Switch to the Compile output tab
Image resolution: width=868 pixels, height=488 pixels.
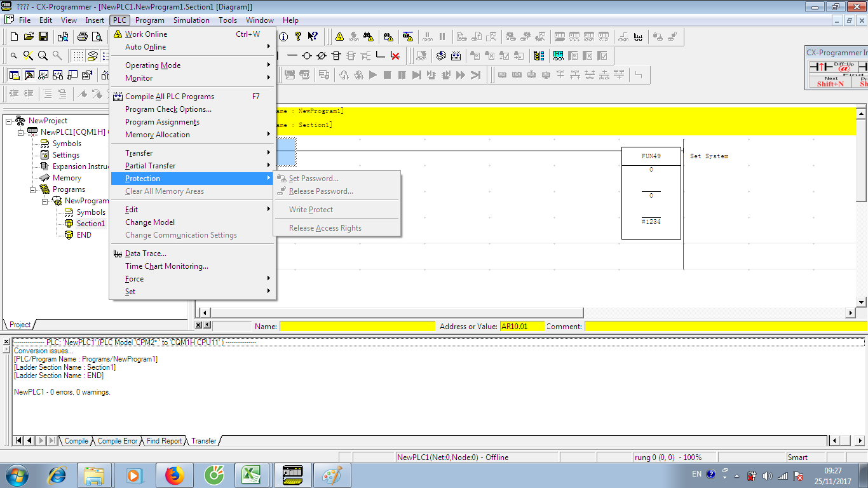click(x=76, y=441)
